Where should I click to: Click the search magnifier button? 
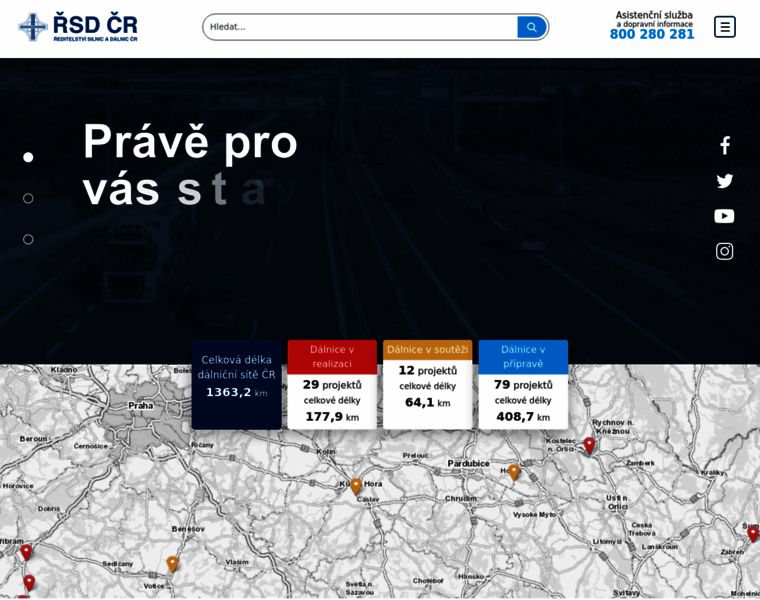pos(531,27)
